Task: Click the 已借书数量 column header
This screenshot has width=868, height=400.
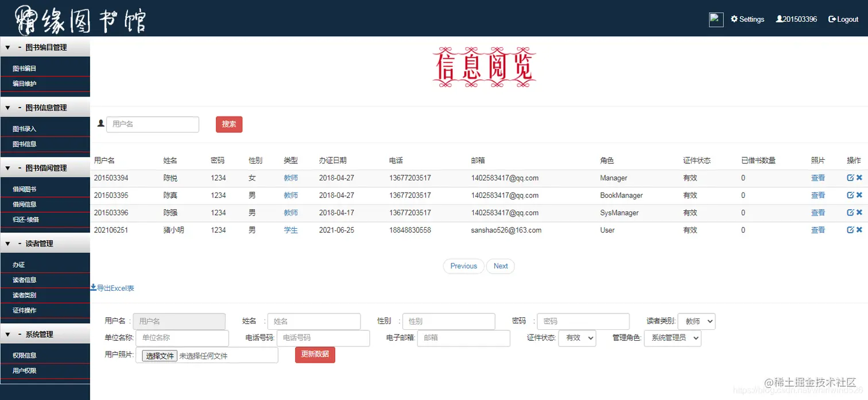Action: 758,160
